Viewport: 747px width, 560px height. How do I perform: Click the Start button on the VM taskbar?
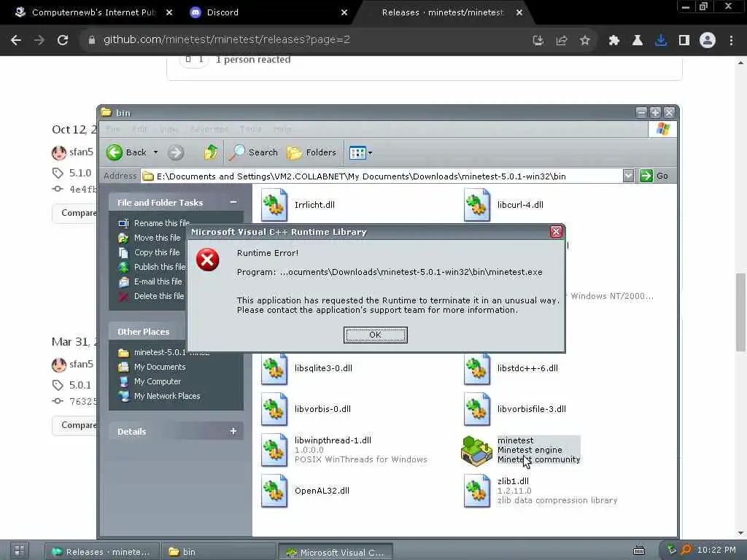18,551
